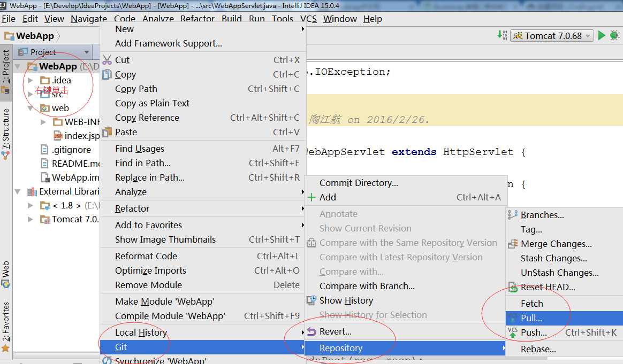623x364 pixels.
Task: Open the 1: Project tool window tab
Action: pyautogui.click(x=5, y=72)
